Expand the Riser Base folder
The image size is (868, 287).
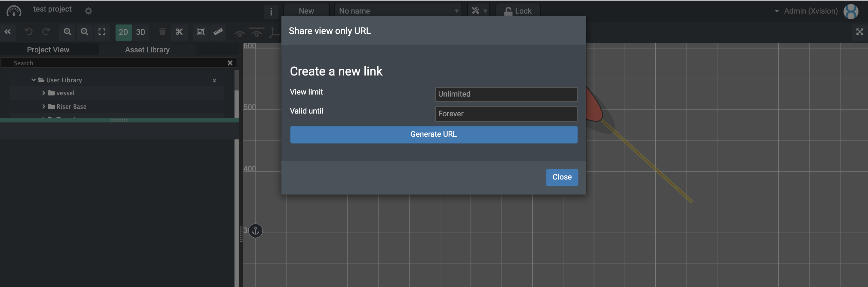44,106
